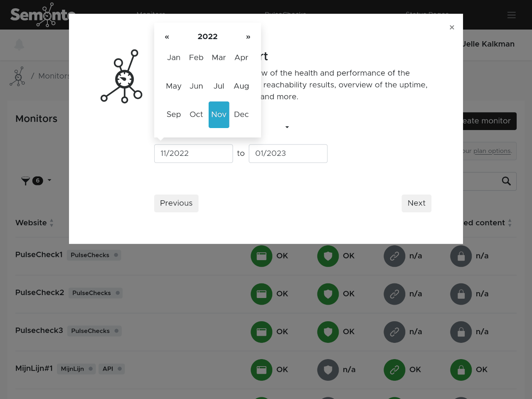Choose Jul in the month picker
This screenshot has width=532, height=399.
[219, 86]
